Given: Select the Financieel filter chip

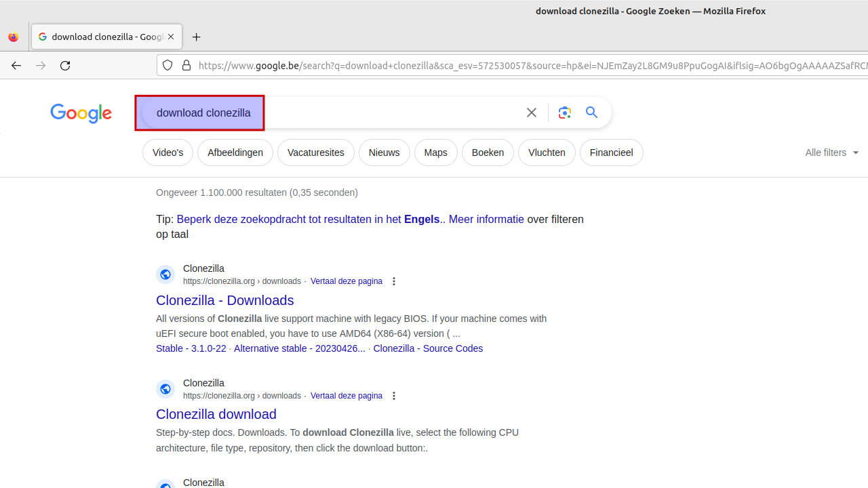Looking at the screenshot, I should (612, 152).
